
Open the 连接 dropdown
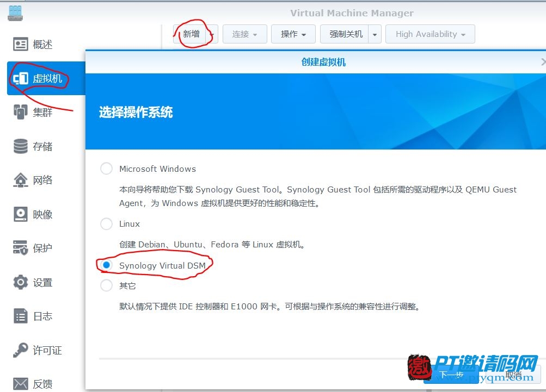(245, 34)
